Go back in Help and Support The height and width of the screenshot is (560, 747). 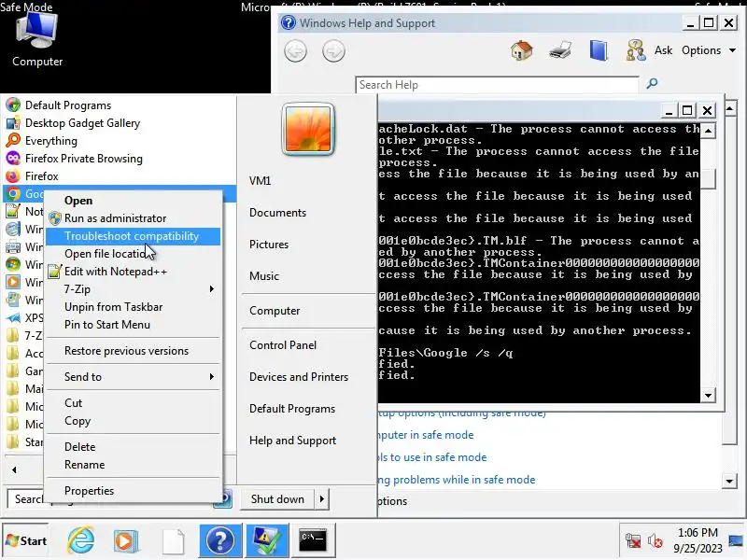click(295, 51)
